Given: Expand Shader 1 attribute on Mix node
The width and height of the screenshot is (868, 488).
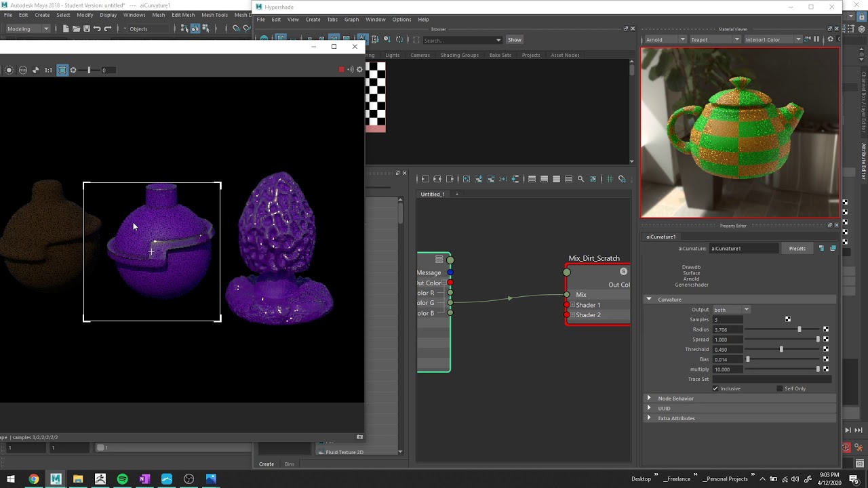Looking at the screenshot, I should click(572, 305).
